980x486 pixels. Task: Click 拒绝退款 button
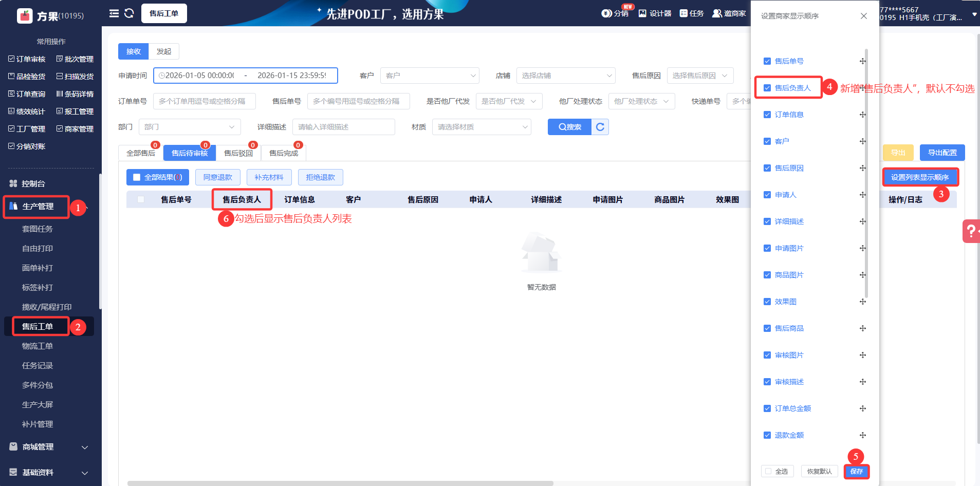321,177
